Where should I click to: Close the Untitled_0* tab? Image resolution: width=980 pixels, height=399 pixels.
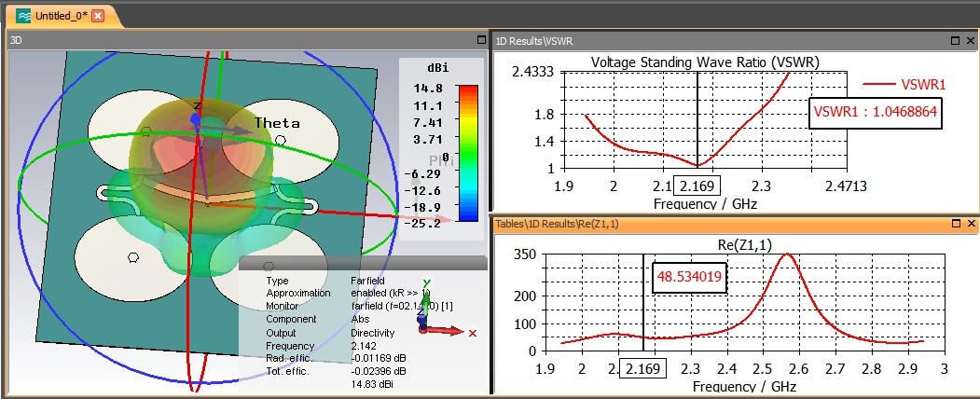(98, 16)
